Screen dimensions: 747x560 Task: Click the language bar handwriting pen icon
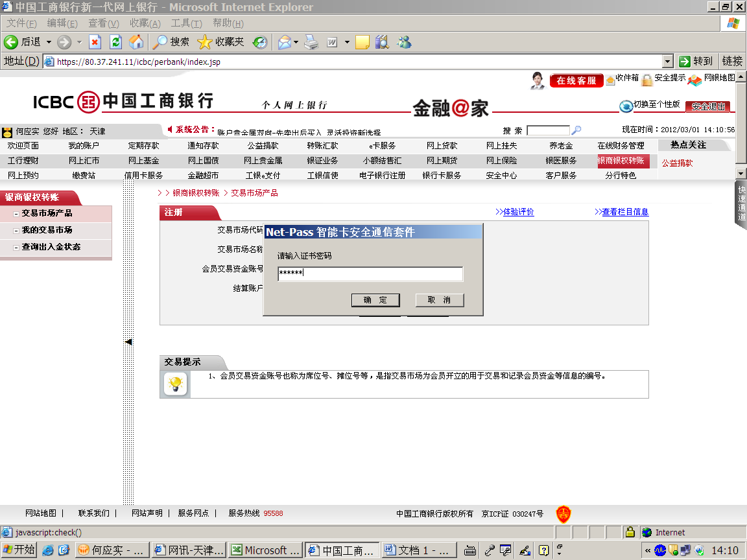[525, 550]
